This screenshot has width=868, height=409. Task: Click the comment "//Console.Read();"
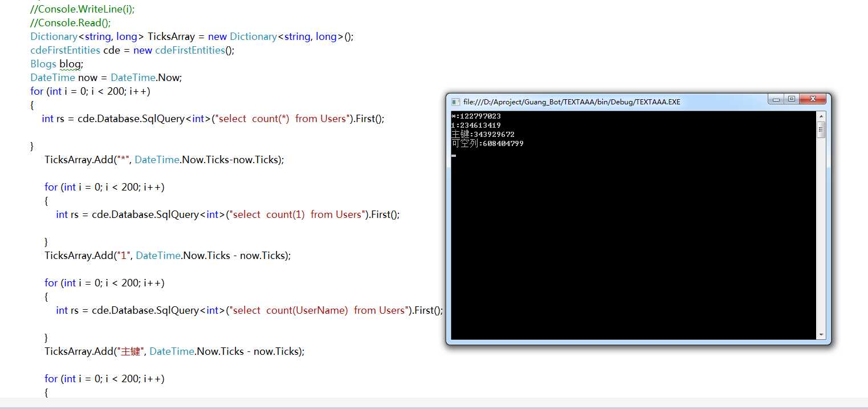(71, 23)
